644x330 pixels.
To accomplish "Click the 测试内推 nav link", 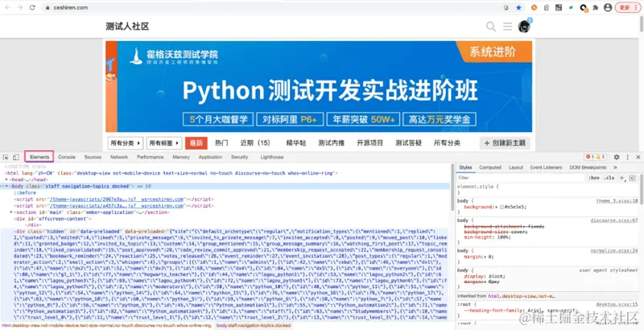I will [x=332, y=143].
